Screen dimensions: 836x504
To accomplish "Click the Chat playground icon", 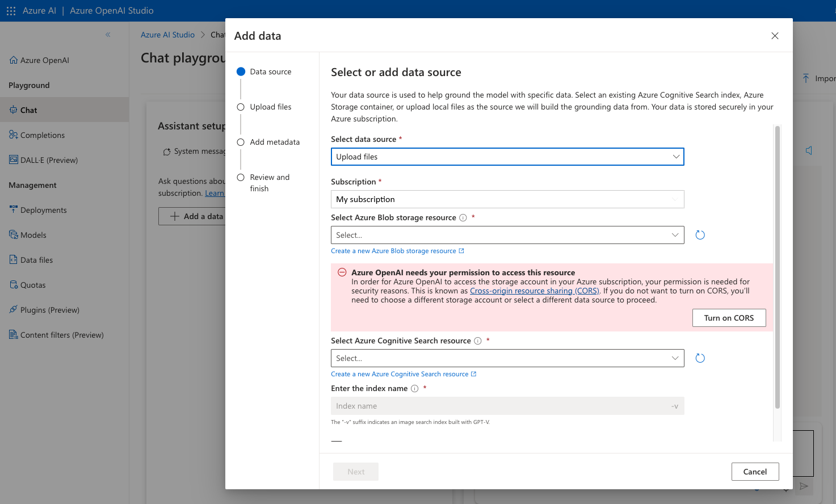I will pyautogui.click(x=14, y=110).
